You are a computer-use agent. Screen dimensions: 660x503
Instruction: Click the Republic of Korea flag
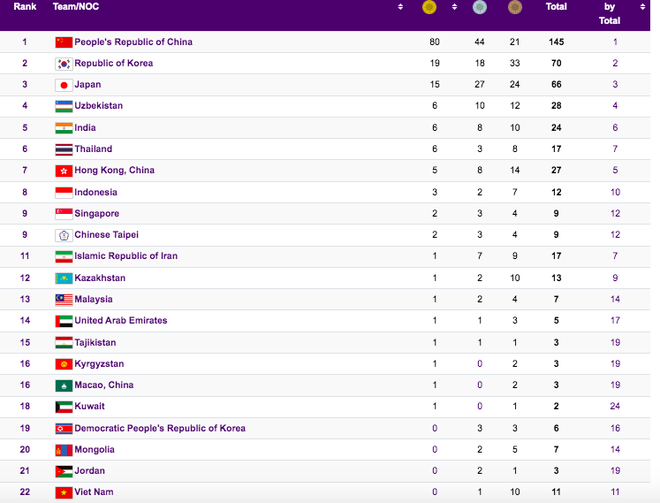[x=64, y=63]
